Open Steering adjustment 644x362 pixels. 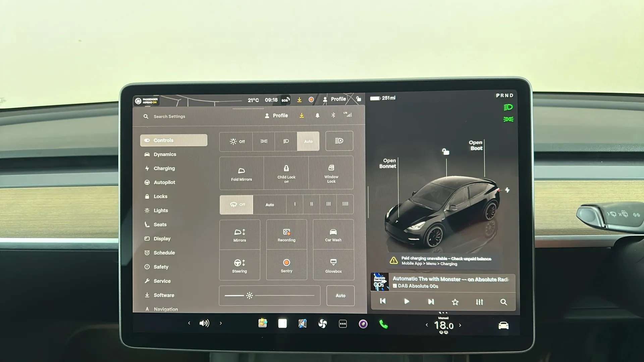tap(239, 265)
